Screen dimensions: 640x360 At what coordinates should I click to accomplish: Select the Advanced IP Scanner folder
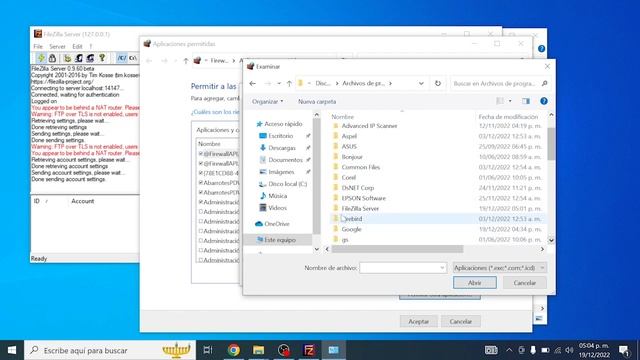(369, 126)
